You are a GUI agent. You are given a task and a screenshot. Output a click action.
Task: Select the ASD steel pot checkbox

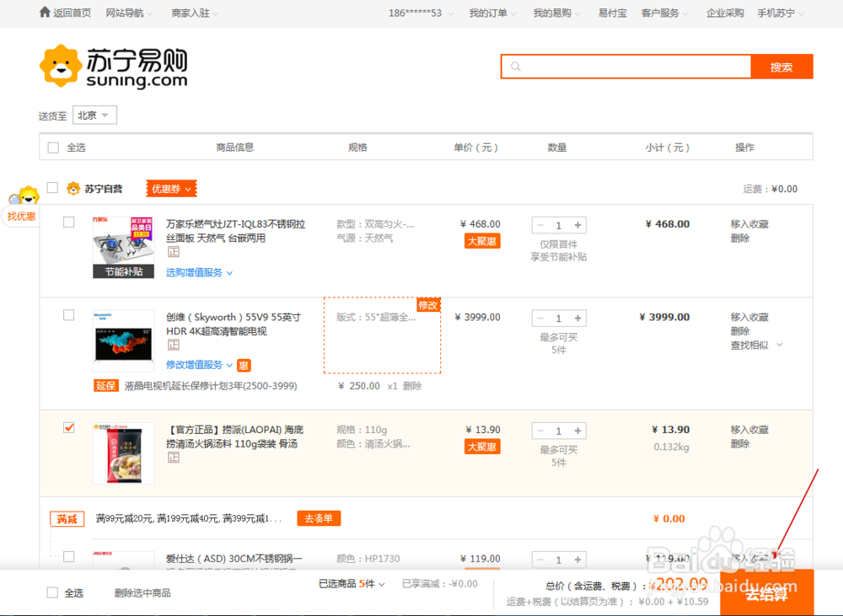pos(69,556)
